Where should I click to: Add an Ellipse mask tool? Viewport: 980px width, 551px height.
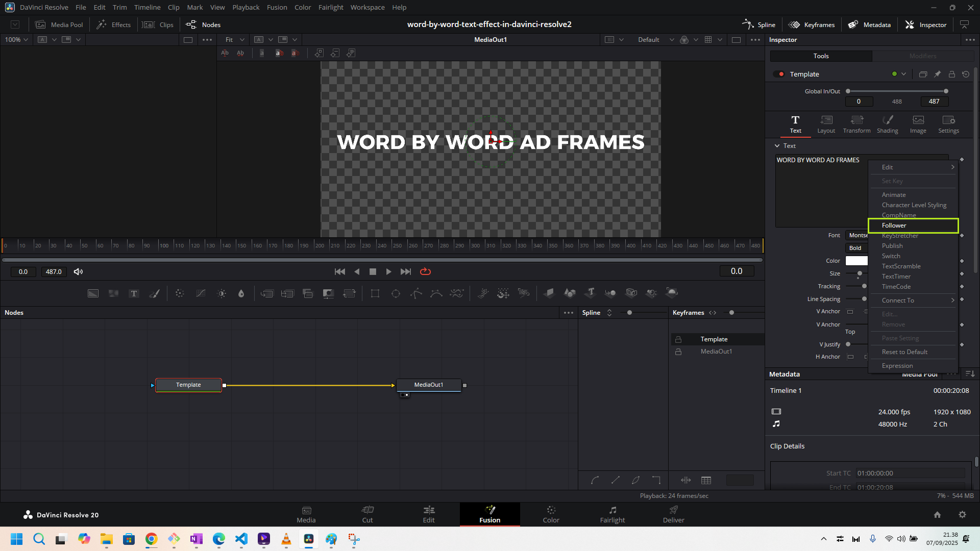(x=396, y=293)
